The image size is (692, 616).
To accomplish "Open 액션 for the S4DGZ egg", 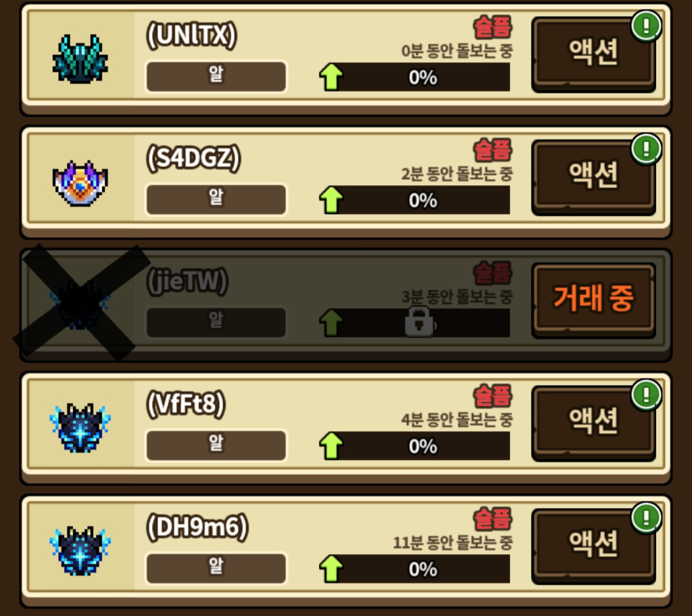I will pyautogui.click(x=593, y=177).
